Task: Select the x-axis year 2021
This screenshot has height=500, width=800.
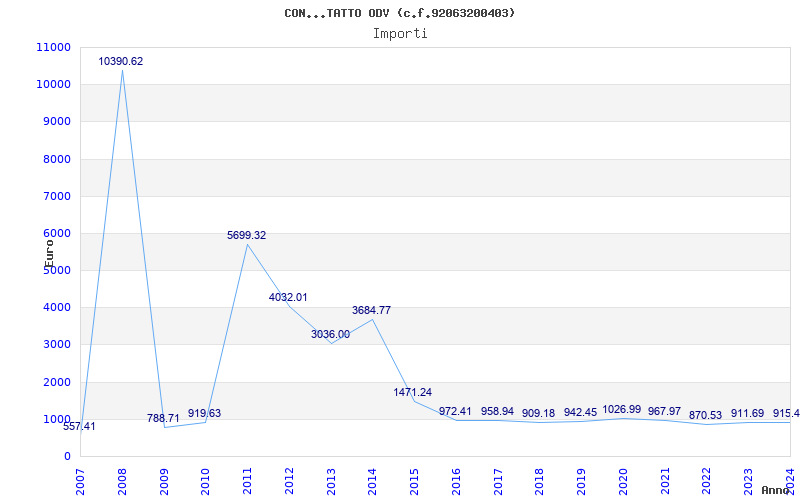Action: (665, 482)
